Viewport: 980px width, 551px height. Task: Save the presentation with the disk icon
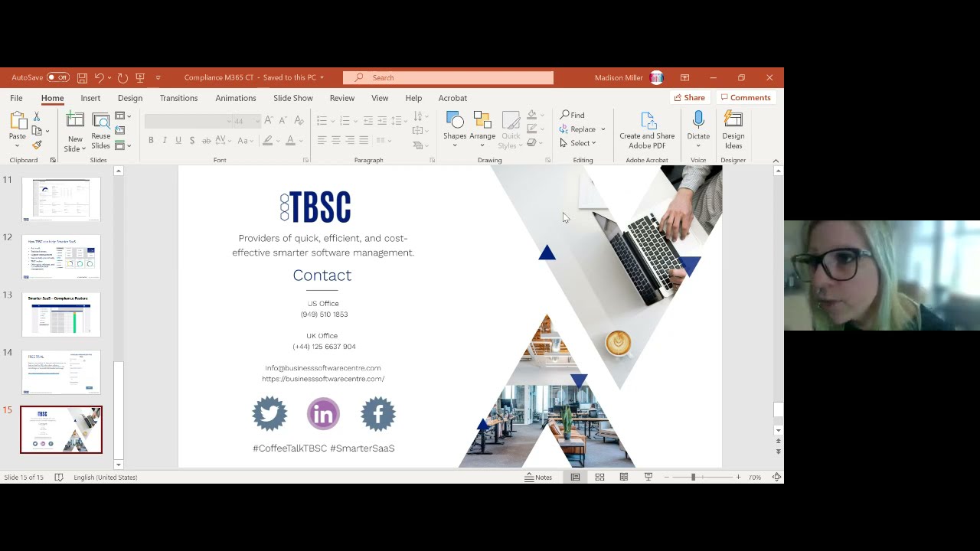click(x=82, y=77)
